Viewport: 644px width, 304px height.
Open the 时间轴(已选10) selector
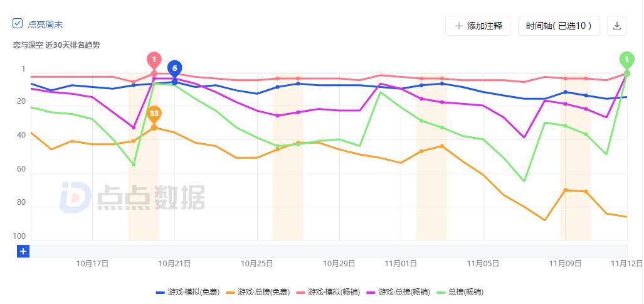coord(558,26)
